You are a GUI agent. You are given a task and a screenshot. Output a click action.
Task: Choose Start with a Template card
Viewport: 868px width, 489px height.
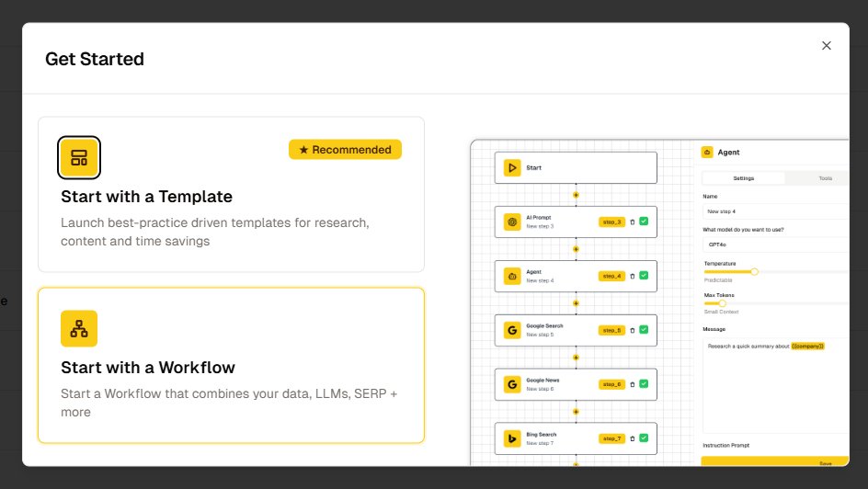tap(232, 194)
